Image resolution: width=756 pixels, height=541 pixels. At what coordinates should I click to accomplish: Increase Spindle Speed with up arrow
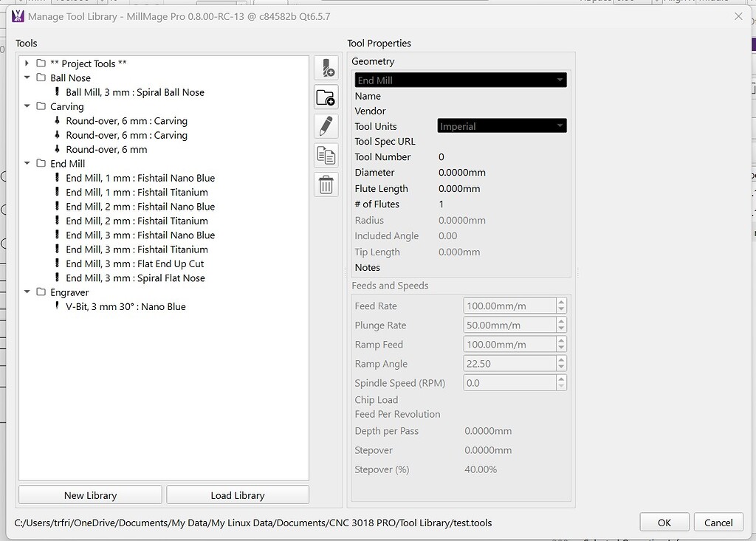pyautogui.click(x=561, y=379)
